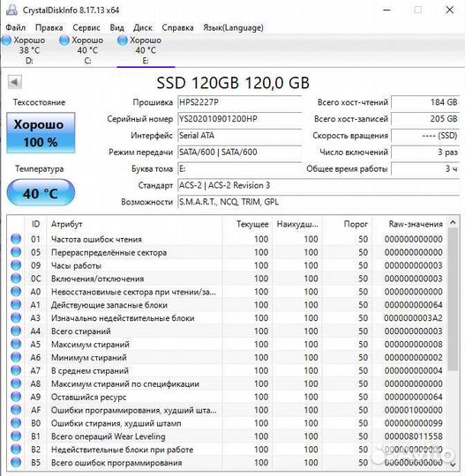Viewport: 465px width, 476px height.
Task: Open the Язык(Language) menu
Action: [233, 27]
